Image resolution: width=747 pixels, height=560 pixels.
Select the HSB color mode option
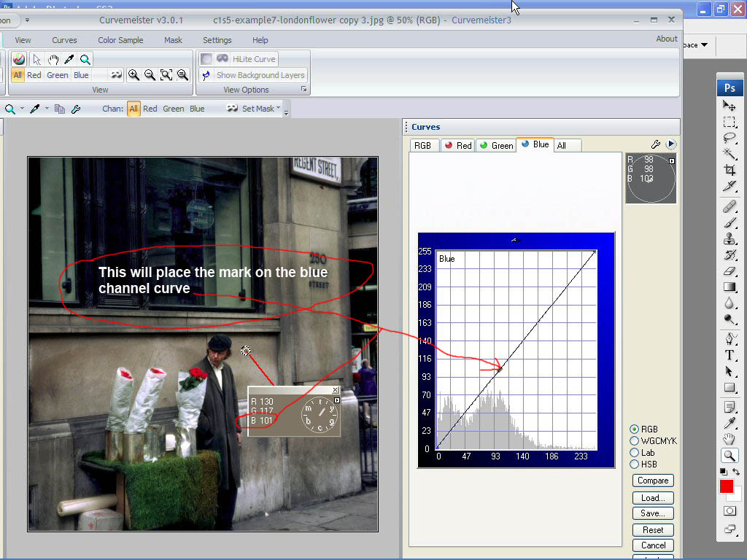point(635,464)
